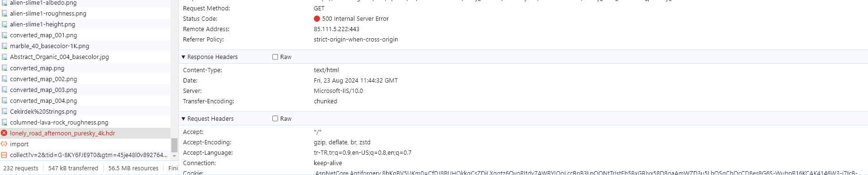
Task: Click the icon beside the collect?v=2 request
Action: pyautogui.click(x=4, y=155)
